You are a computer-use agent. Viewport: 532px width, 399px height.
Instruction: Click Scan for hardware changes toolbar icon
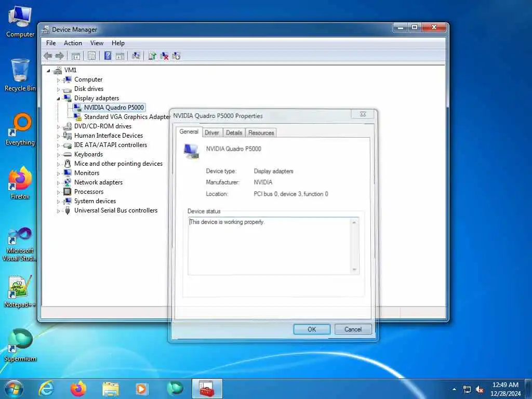click(136, 56)
